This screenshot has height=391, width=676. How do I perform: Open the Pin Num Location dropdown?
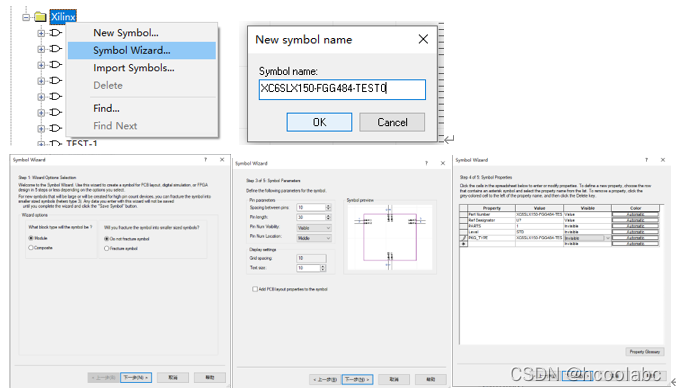pos(314,238)
